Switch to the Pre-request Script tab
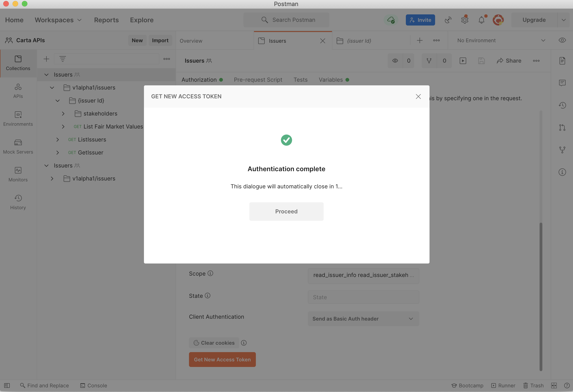The width and height of the screenshot is (573, 392). tap(258, 80)
